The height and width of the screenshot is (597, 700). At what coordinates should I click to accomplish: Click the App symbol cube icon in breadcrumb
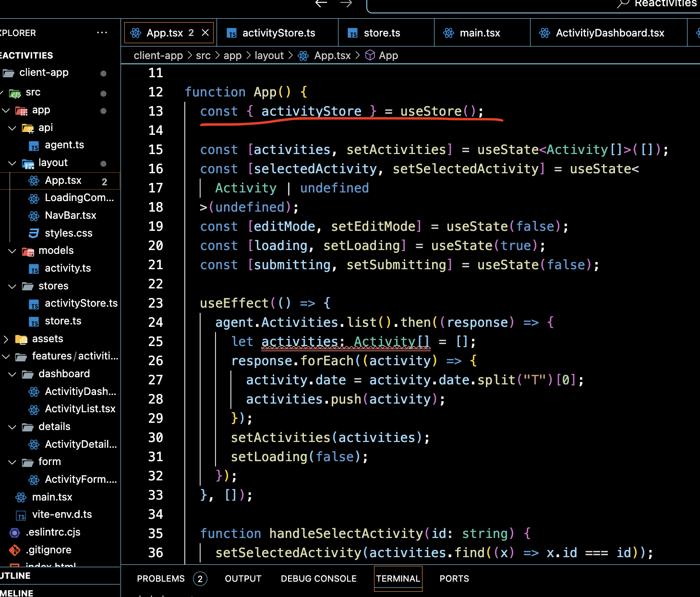pyautogui.click(x=370, y=56)
